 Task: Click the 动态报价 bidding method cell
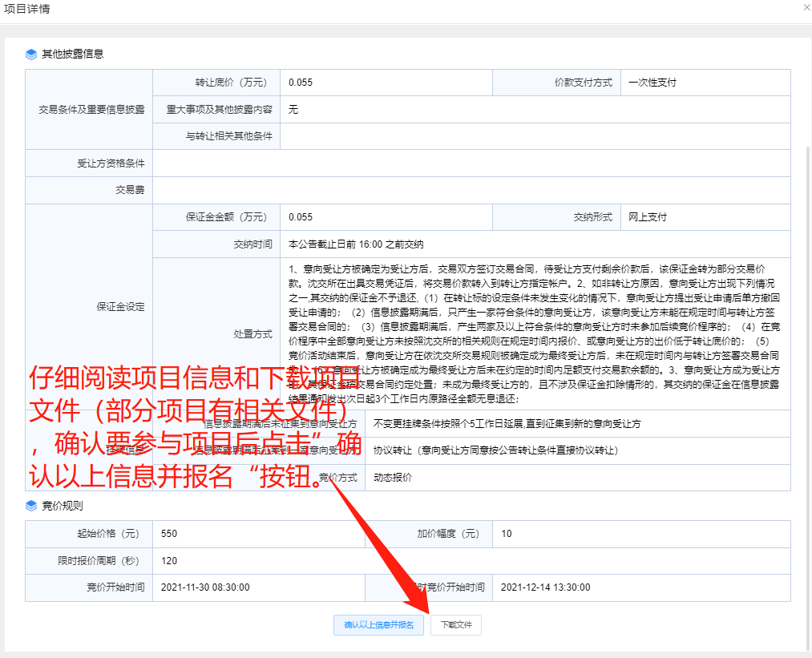click(393, 478)
